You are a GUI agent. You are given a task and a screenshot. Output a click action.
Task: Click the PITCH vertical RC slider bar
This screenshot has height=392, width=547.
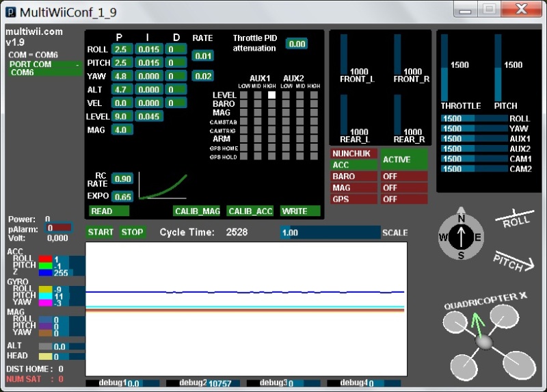click(x=498, y=68)
